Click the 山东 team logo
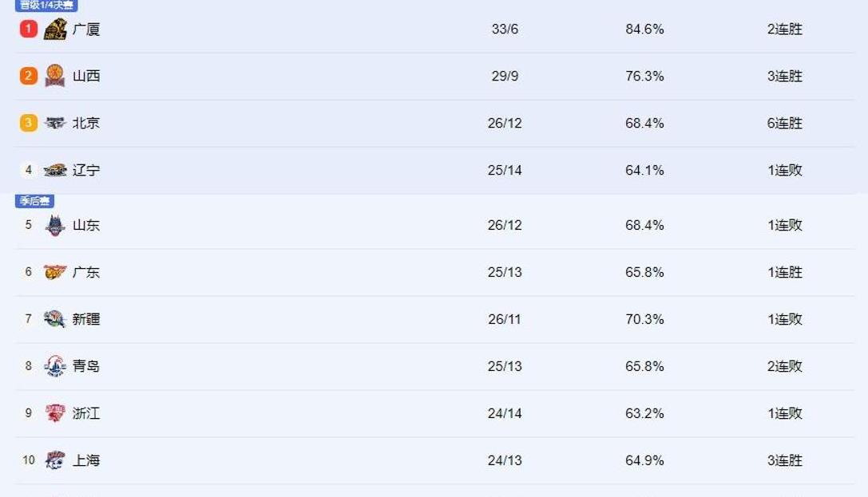The height and width of the screenshot is (497, 868). tap(55, 225)
